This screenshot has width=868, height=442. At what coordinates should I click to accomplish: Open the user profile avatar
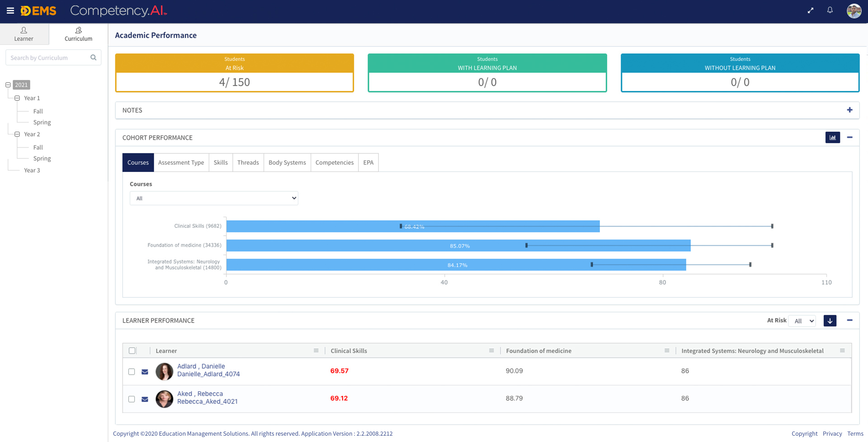pos(854,11)
